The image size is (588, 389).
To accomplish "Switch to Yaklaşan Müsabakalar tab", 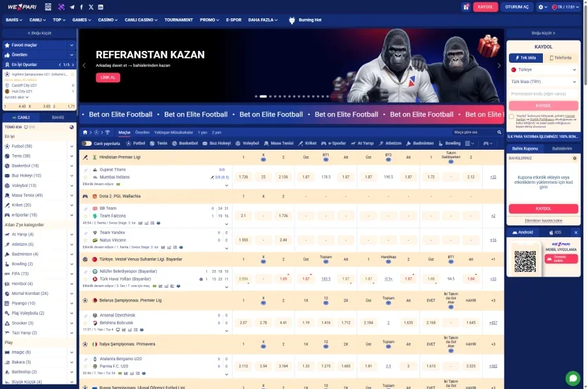I will [x=173, y=133].
